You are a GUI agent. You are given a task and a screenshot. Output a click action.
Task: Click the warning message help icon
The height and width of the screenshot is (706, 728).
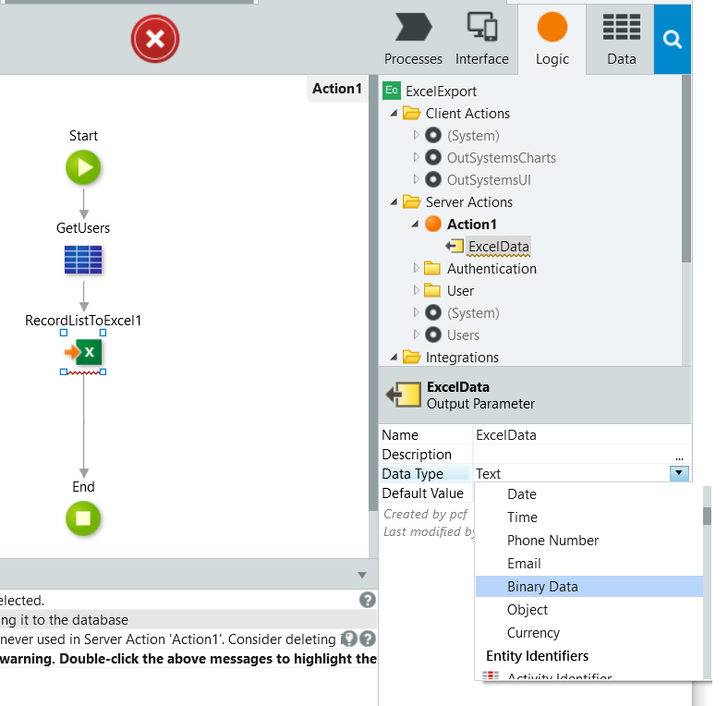[x=367, y=639]
